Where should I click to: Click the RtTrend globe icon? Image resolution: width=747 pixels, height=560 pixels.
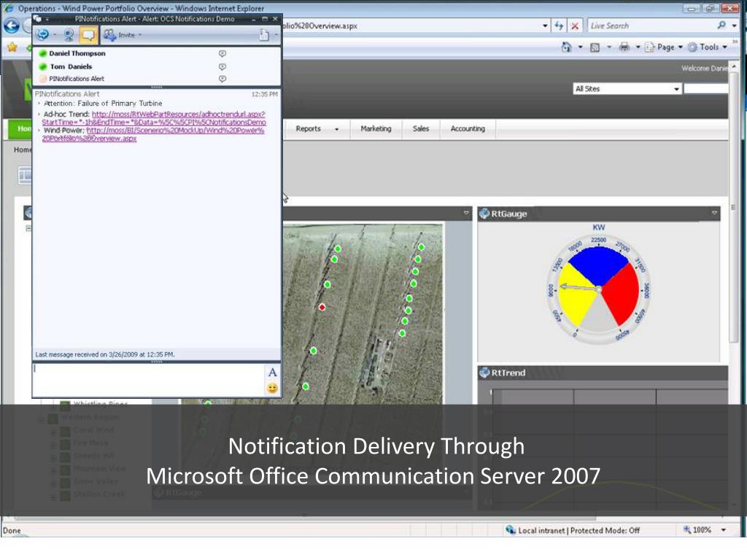point(484,373)
